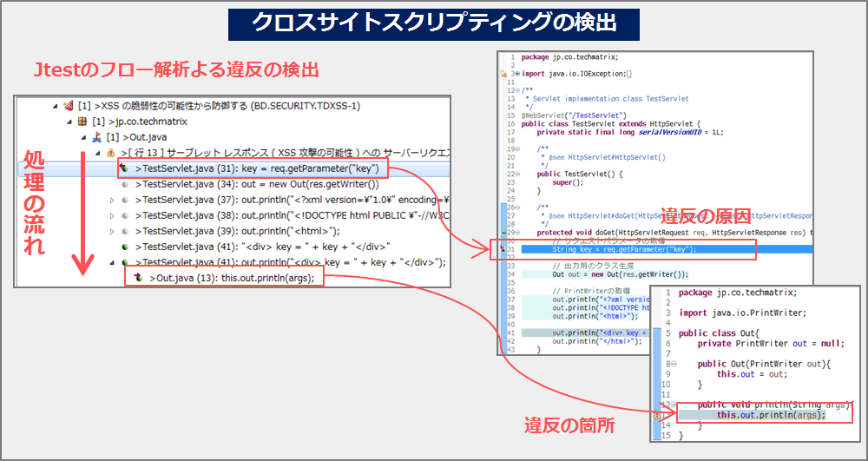This screenshot has height=461, width=868.
Task: Click the jp.co.techmatrix package icon
Action: [82, 122]
